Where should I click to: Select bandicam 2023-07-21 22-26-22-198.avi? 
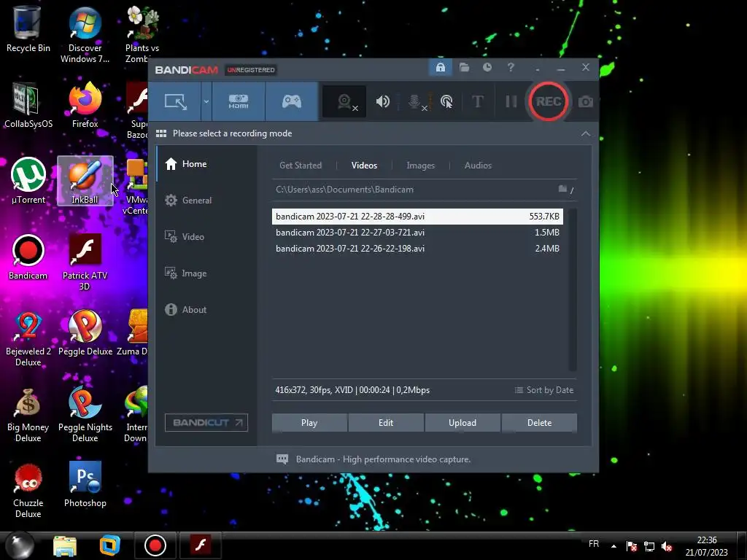pyautogui.click(x=417, y=249)
